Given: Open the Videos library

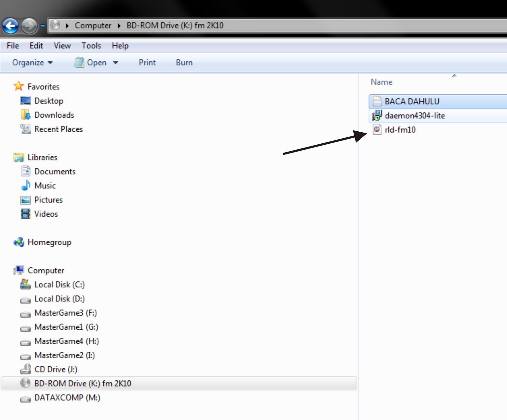Looking at the screenshot, I should 46,214.
